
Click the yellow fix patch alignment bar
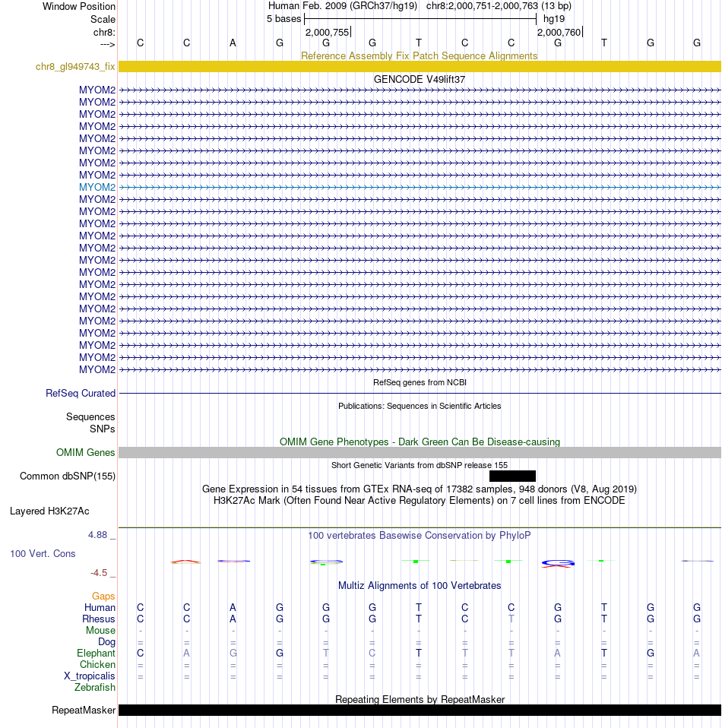(420, 66)
